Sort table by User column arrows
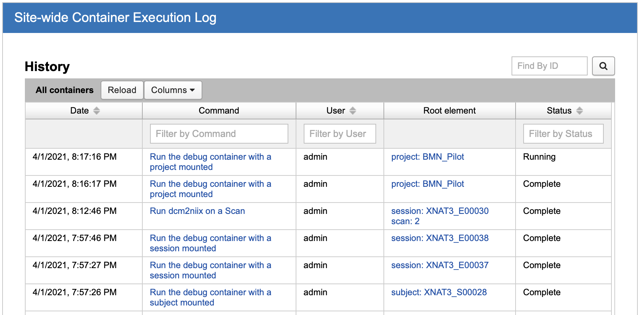644x315 pixels. click(x=352, y=111)
